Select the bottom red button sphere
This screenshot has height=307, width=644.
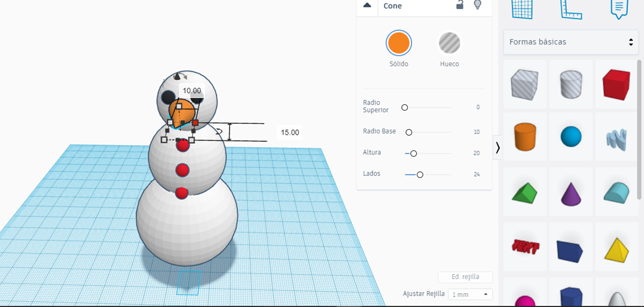182,193
